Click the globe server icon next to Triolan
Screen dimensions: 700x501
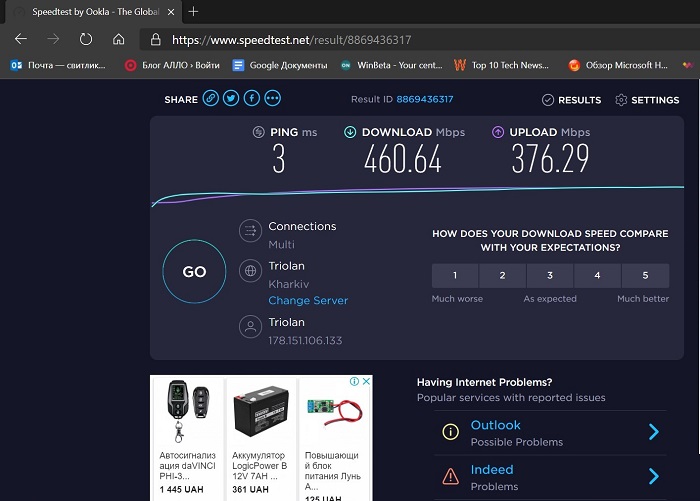pyautogui.click(x=250, y=271)
